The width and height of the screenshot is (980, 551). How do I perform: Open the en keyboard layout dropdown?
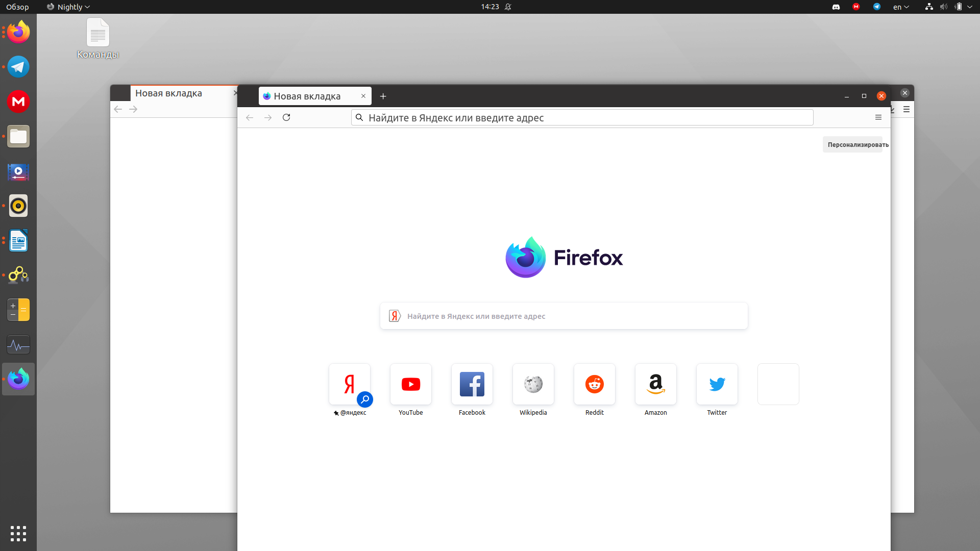tap(901, 7)
